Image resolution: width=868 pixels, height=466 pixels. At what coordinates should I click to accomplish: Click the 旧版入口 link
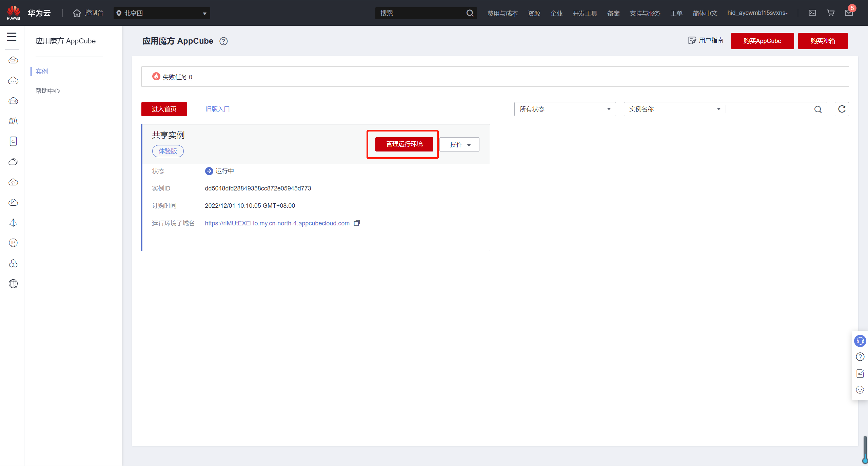(218, 109)
